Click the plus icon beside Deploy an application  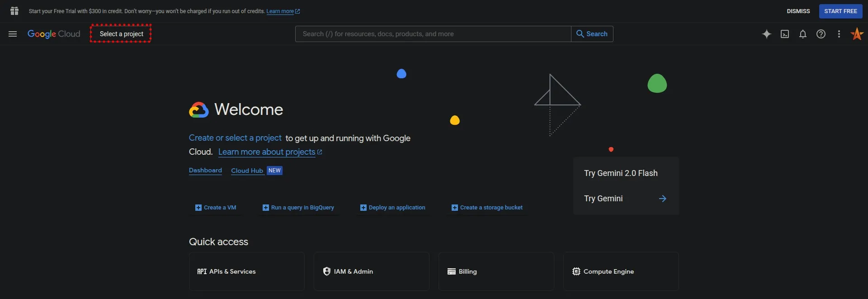[x=363, y=208]
